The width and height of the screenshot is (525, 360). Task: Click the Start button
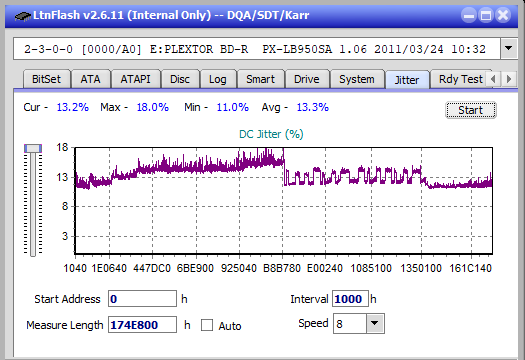[x=470, y=110]
